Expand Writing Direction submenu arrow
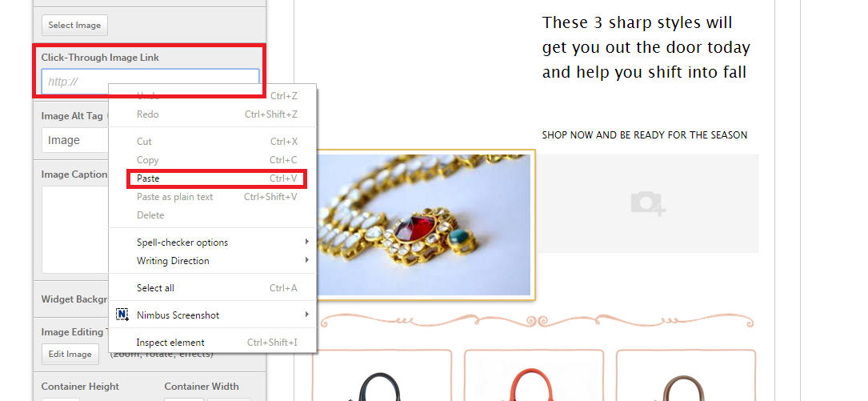Image resolution: width=868 pixels, height=401 pixels. pyautogui.click(x=307, y=260)
